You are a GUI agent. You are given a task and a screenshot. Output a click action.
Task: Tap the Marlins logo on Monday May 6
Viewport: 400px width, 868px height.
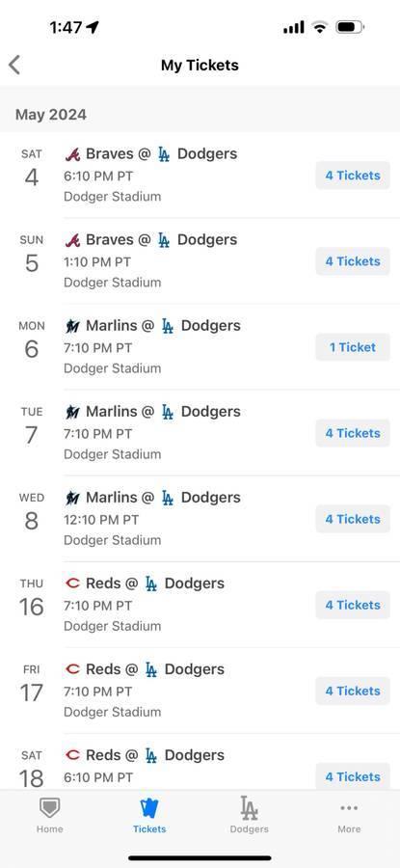(x=72, y=326)
